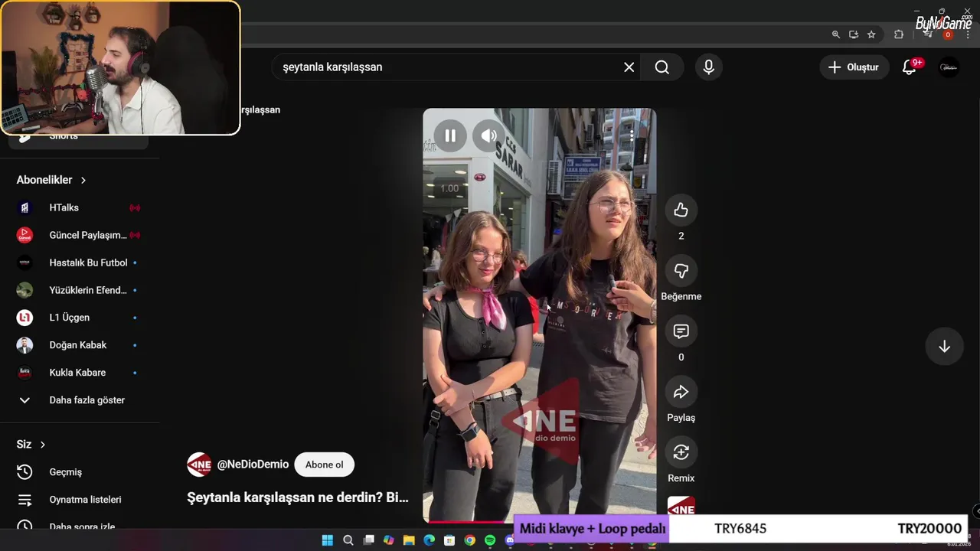This screenshot has width=980, height=551.
Task: Expand the Siz section chevron
Action: (42, 445)
